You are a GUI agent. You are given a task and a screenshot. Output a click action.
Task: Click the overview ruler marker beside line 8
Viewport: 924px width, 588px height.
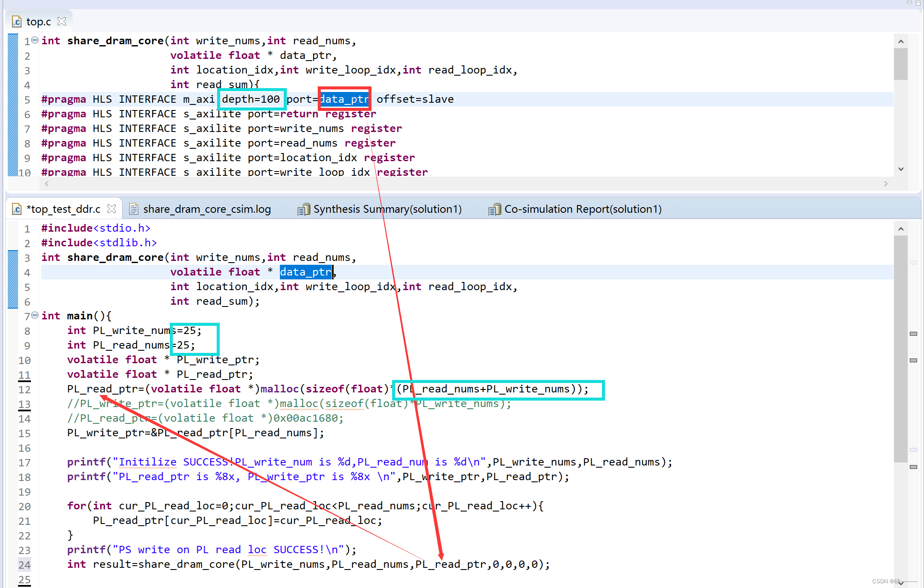[914, 334]
